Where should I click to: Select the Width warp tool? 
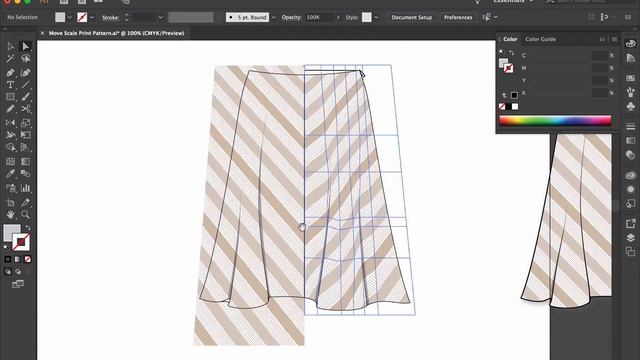click(11, 135)
